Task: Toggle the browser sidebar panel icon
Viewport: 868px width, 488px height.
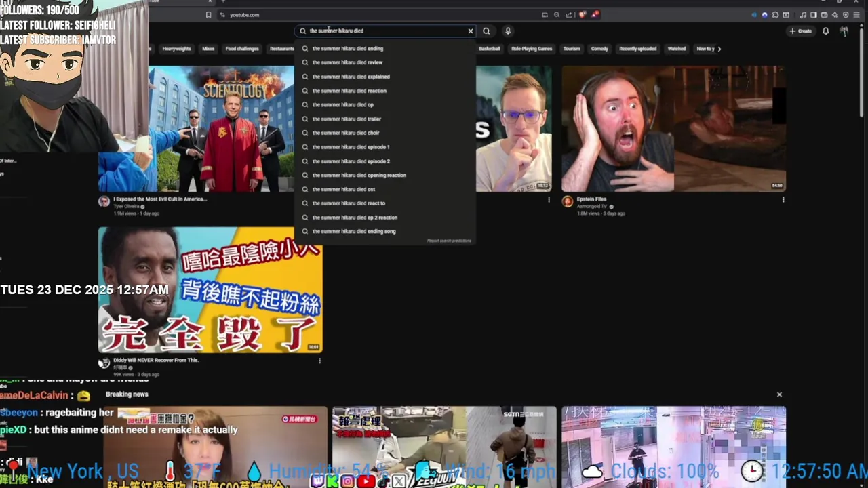Action: click(814, 15)
